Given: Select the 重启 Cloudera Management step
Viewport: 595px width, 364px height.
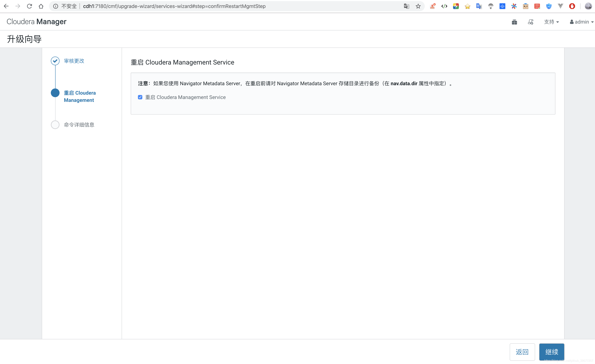Looking at the screenshot, I should [80, 96].
